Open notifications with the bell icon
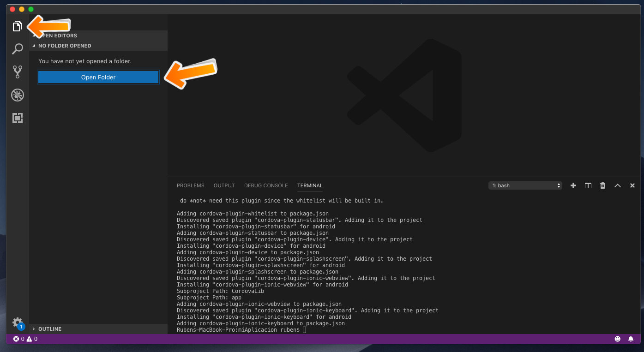Viewport: 644px width, 352px height. [x=631, y=339]
